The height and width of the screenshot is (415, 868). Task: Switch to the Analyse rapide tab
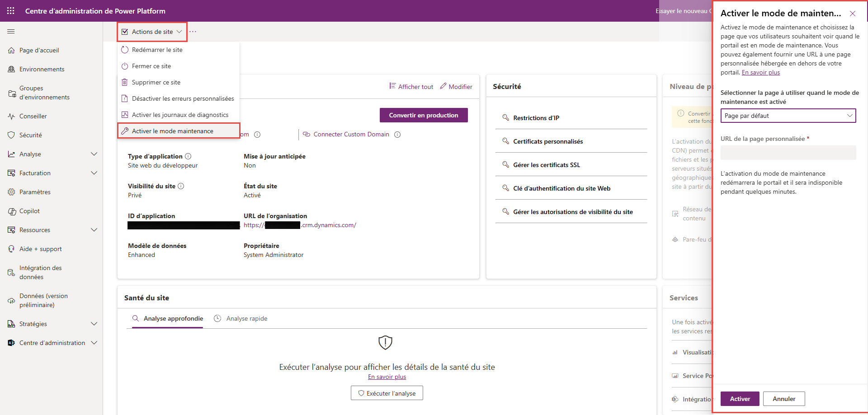tap(246, 318)
